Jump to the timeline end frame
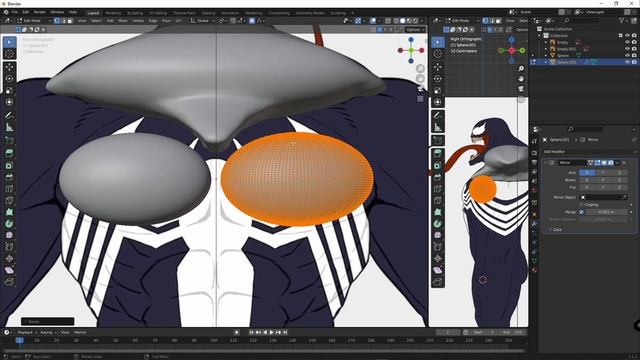This screenshot has height=360, width=640. pos(285,332)
